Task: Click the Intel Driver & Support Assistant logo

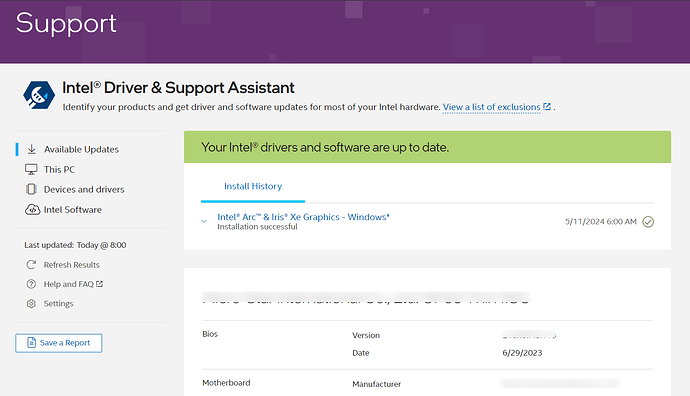Action: tap(39, 95)
